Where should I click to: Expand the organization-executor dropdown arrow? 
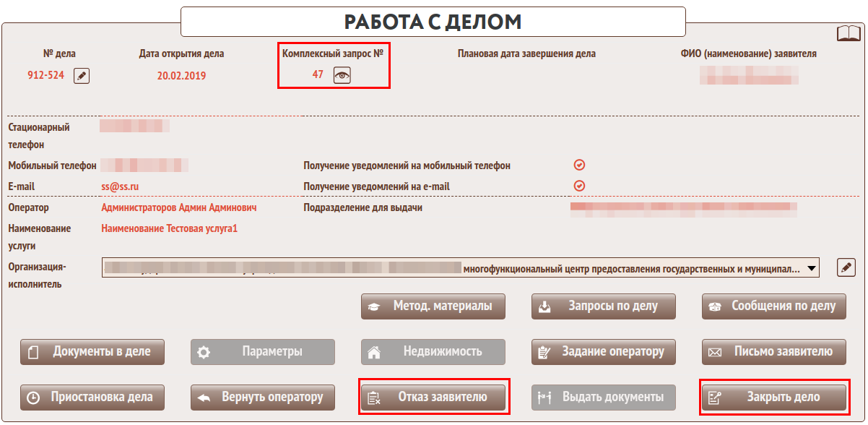point(812,268)
